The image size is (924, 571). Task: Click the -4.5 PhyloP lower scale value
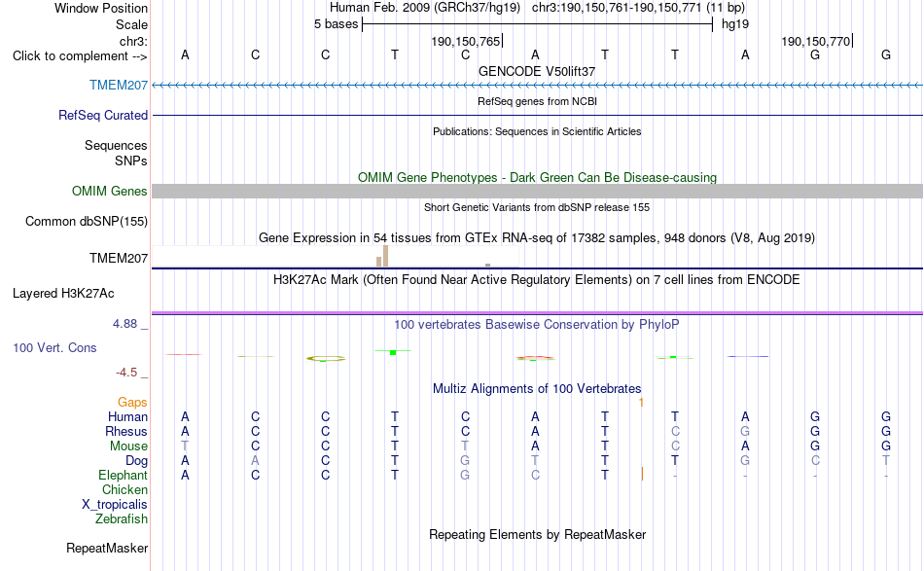coord(126,373)
